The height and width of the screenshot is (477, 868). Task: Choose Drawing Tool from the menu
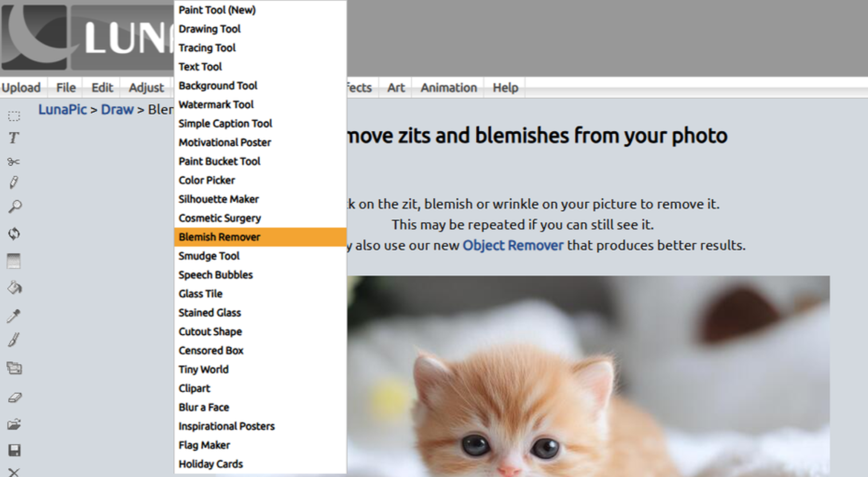point(260,29)
